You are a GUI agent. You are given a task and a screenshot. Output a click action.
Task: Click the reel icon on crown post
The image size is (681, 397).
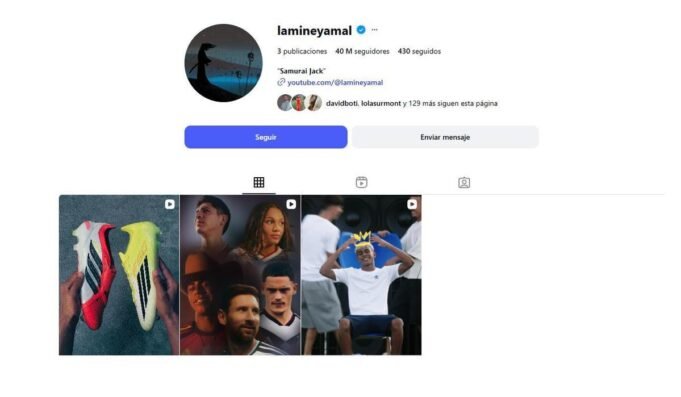click(x=412, y=204)
